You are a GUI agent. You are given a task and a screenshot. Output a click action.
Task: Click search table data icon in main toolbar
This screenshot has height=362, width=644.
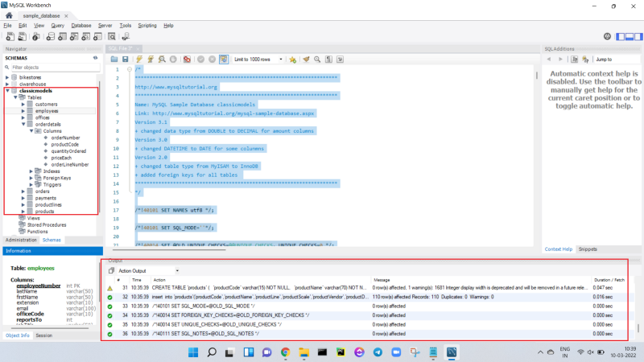[112, 36]
